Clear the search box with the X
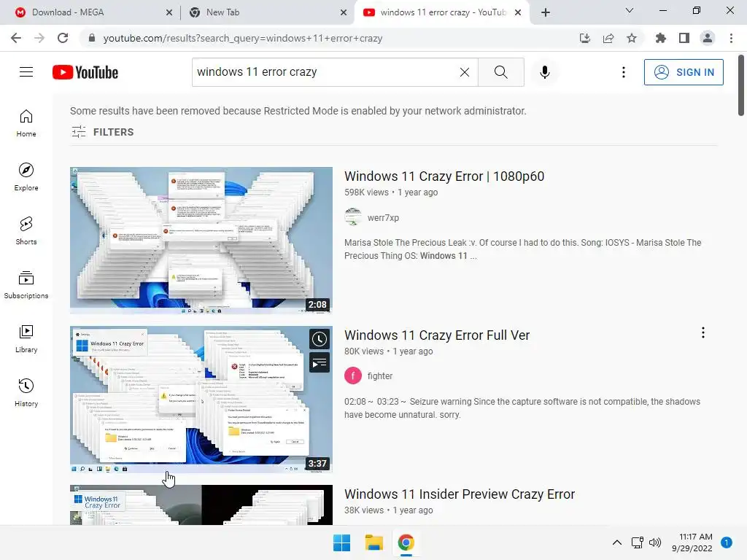This screenshot has height=560, width=747. (x=465, y=72)
